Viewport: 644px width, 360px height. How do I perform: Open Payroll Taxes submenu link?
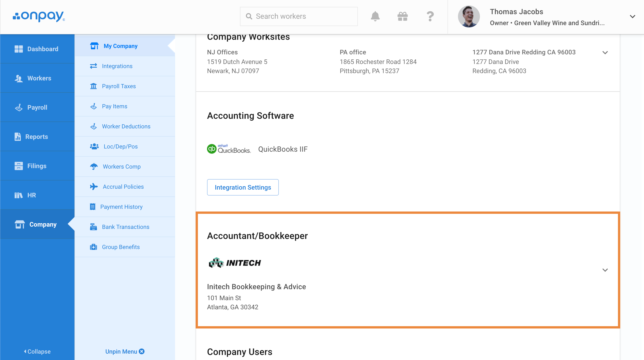[x=125, y=86]
